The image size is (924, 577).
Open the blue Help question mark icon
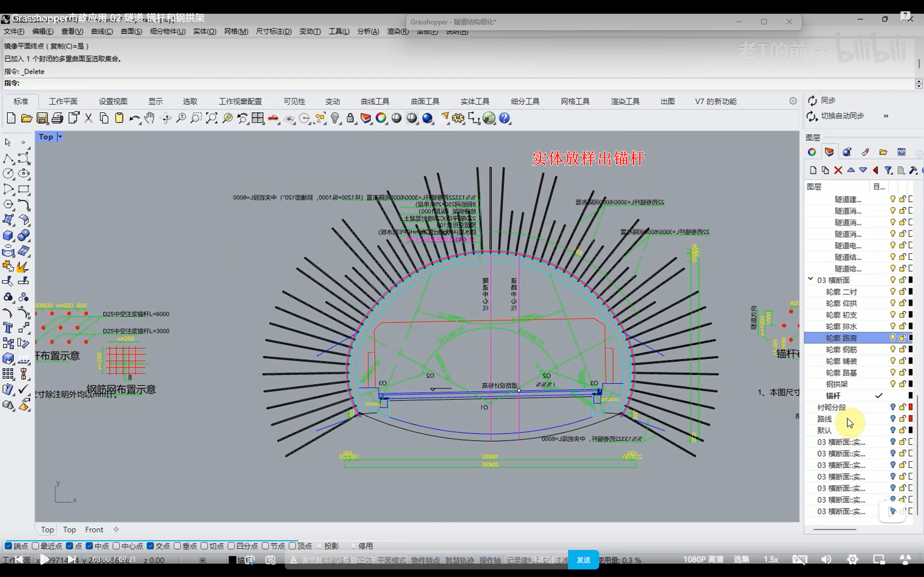click(x=504, y=118)
